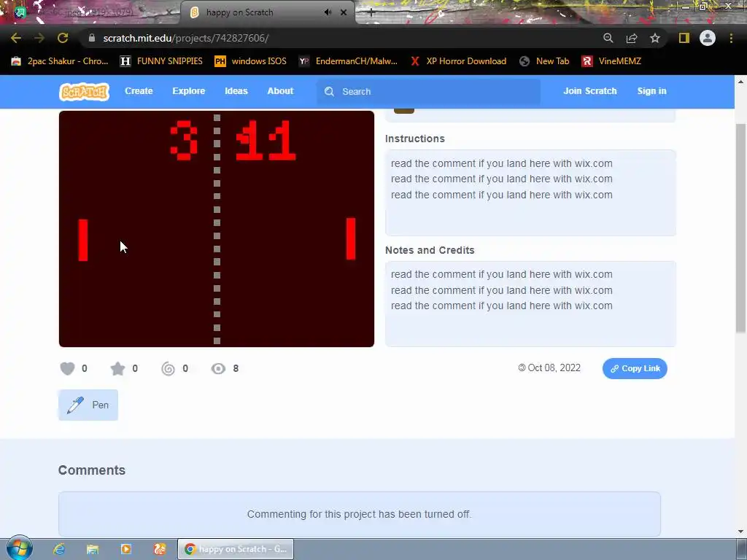Favorite the project with the star icon
Viewport: 747px width, 560px height.
[117, 368]
